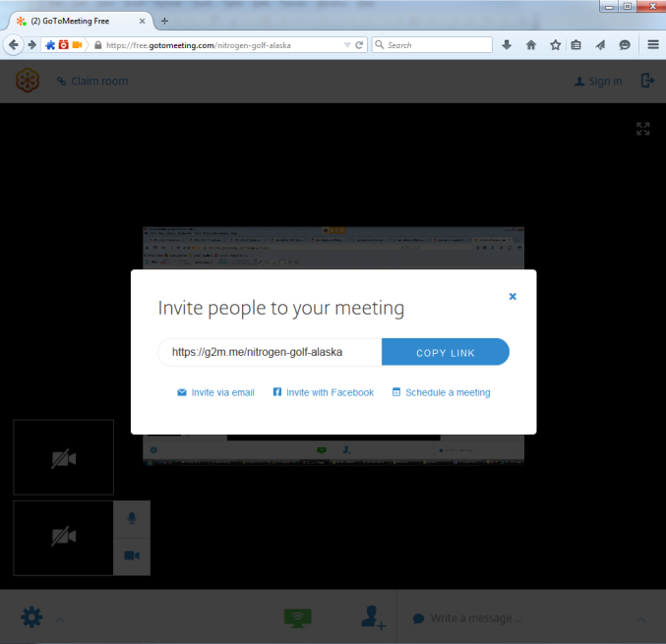
Task: Click the Write a message chat field
Action: 476,618
